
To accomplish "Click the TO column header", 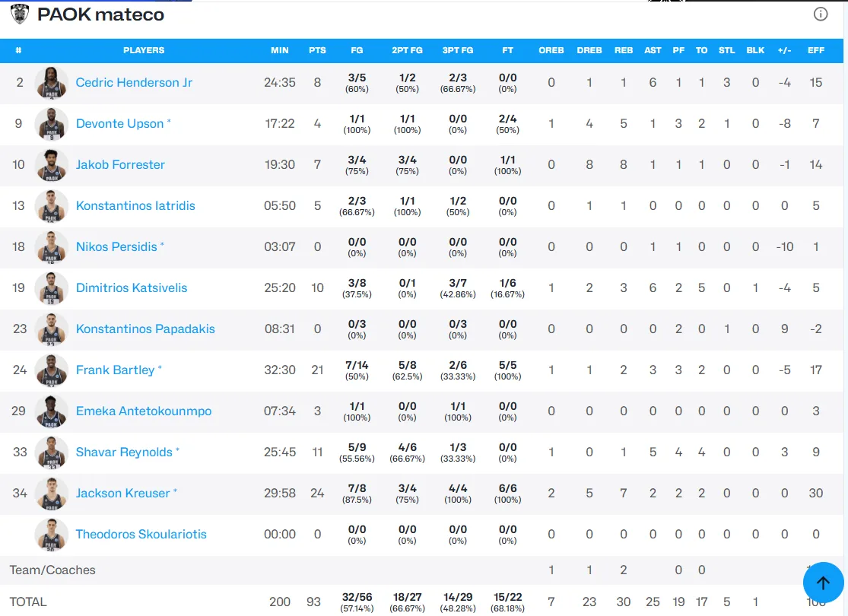I will pos(701,50).
